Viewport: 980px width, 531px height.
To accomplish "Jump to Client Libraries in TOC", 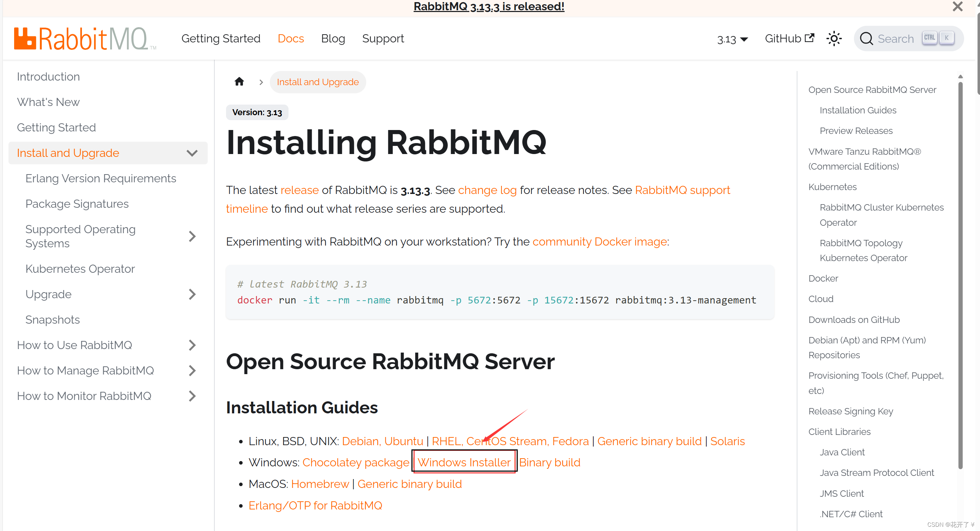I will 839,432.
